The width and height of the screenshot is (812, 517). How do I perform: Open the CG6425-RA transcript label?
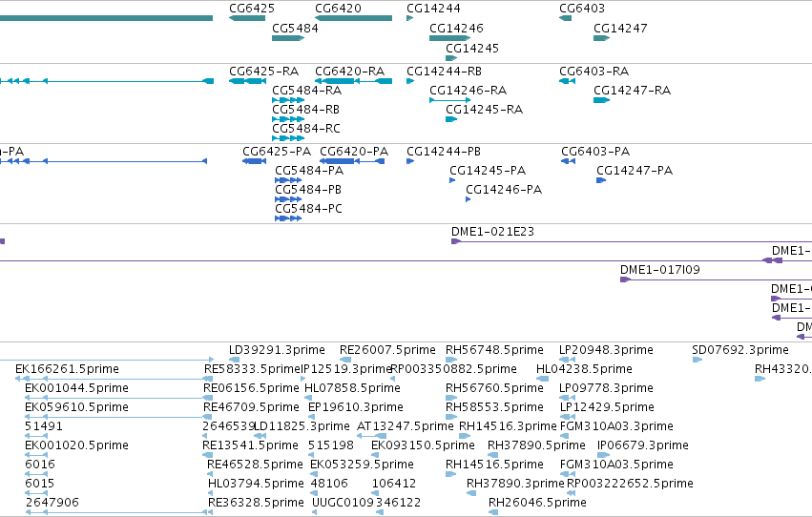pos(263,72)
